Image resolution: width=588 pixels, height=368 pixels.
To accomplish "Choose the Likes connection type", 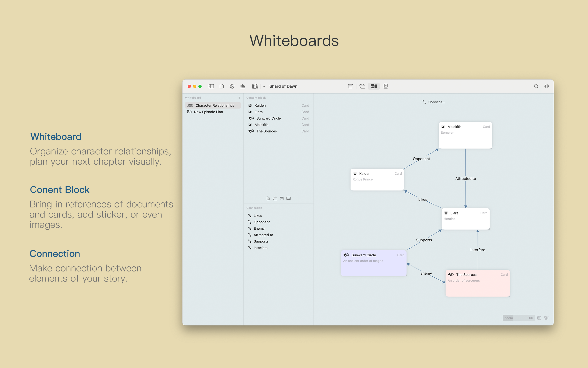I will pyautogui.click(x=278, y=216).
